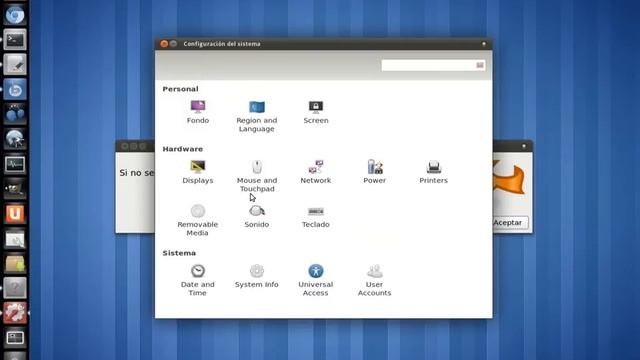640x360 pixels.
Task: Launch Chromium browser from the dock
Action: pyautogui.click(x=15, y=15)
